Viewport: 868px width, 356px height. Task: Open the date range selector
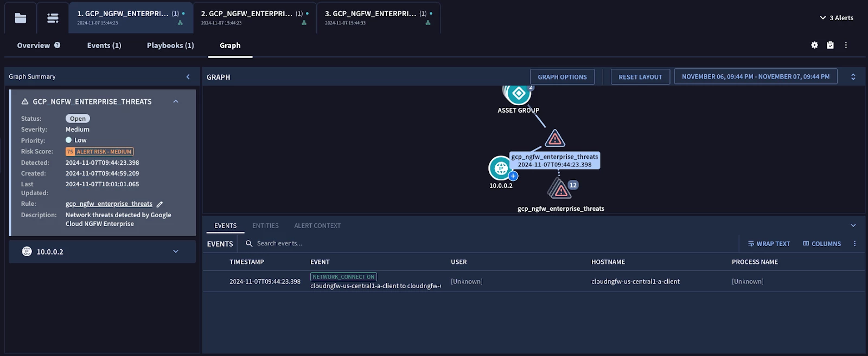[756, 77]
